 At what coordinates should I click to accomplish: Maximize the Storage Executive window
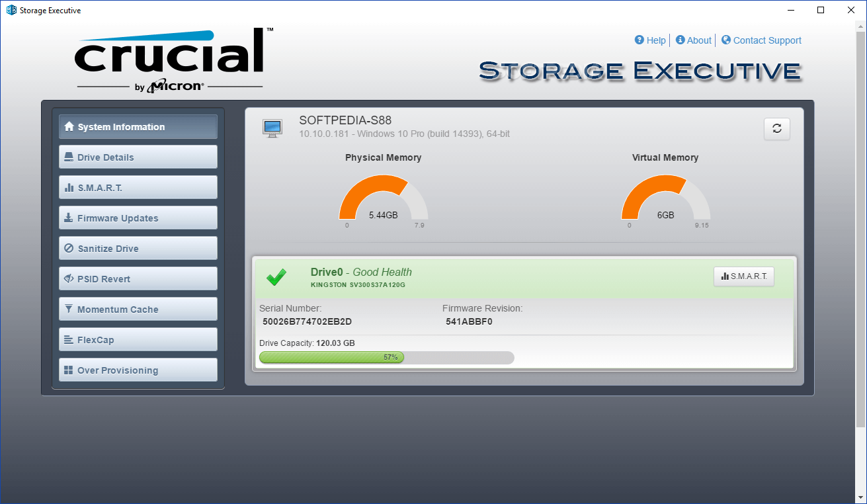click(821, 10)
